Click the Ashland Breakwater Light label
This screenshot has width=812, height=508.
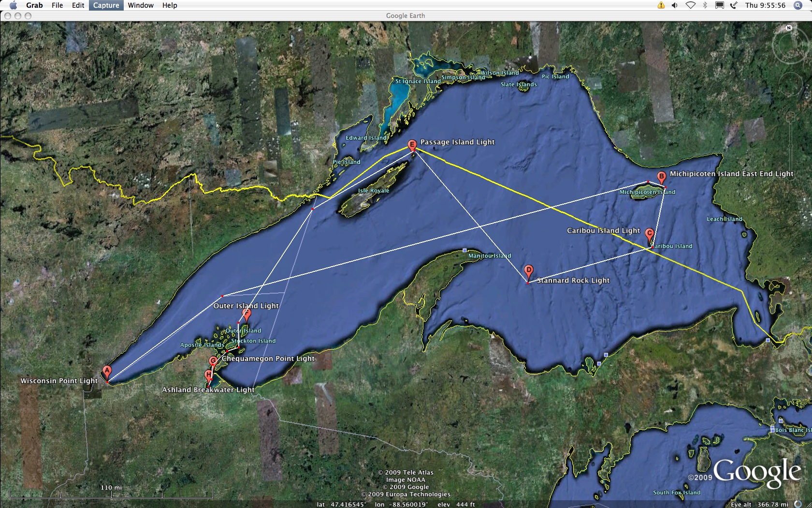(208, 390)
